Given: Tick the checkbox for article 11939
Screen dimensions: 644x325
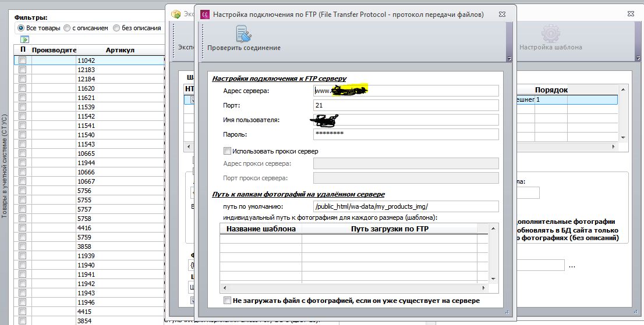Looking at the screenshot, I should (23, 256).
